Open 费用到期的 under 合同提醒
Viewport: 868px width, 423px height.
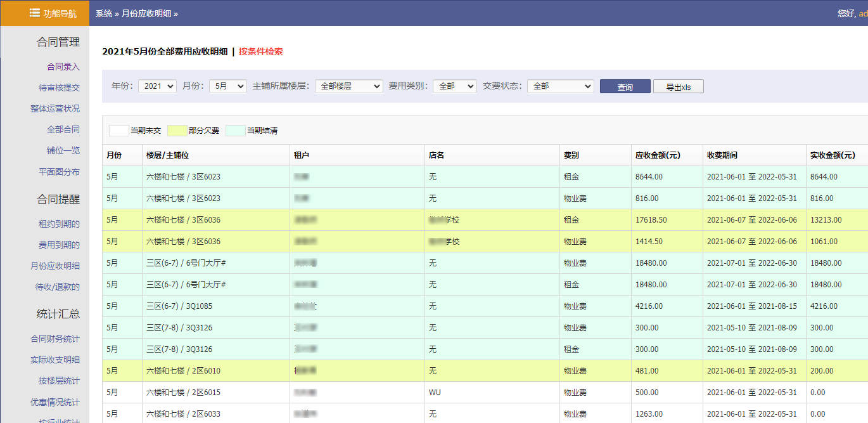coord(59,245)
